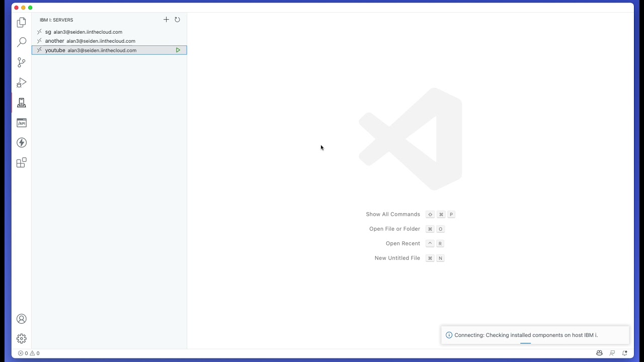Close the window with red button
644x362 pixels.
click(x=16, y=8)
